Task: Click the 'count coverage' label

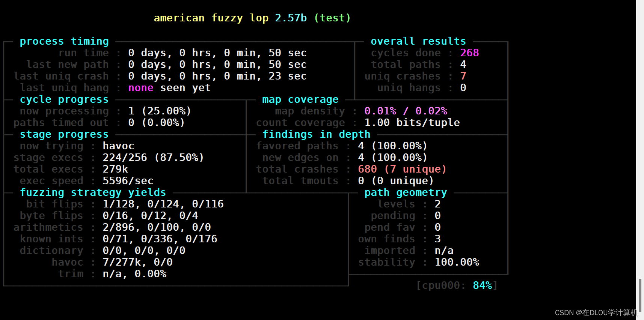Action: pyautogui.click(x=300, y=123)
